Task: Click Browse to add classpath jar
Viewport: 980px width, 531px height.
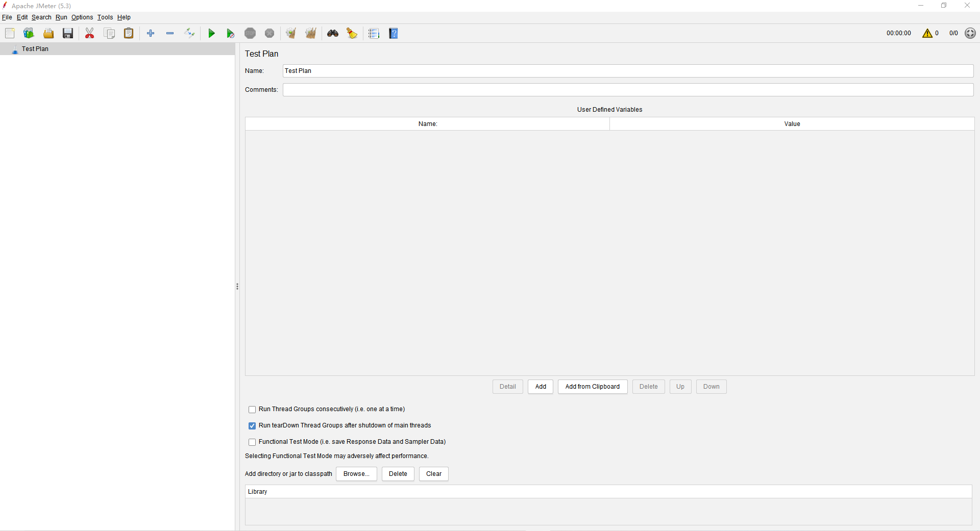Action: click(x=356, y=474)
